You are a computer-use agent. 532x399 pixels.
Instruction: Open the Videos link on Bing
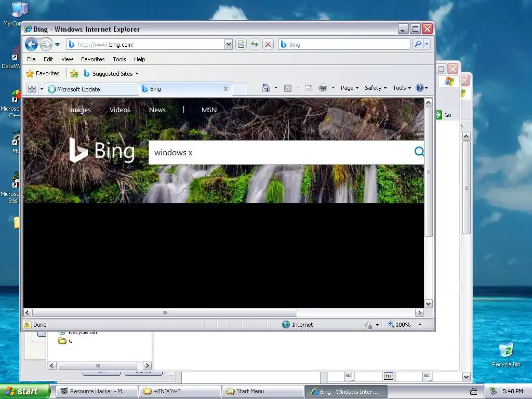[120, 110]
